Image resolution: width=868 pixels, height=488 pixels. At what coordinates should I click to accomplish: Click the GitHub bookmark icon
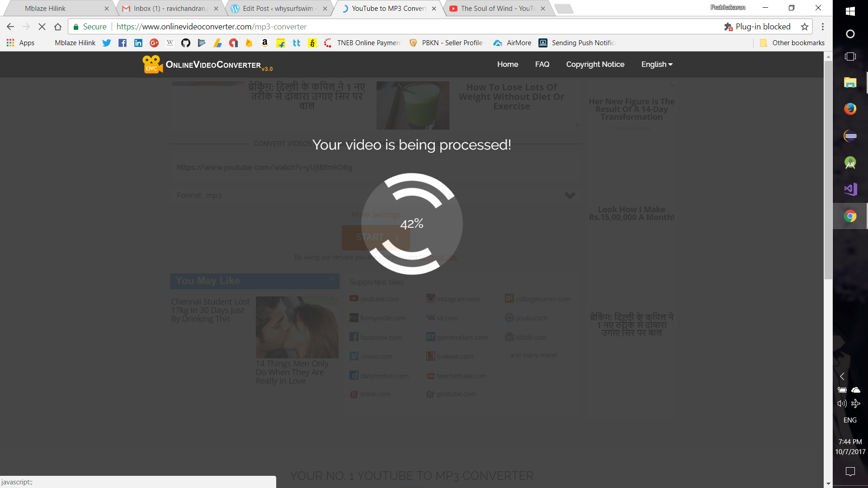click(x=186, y=42)
